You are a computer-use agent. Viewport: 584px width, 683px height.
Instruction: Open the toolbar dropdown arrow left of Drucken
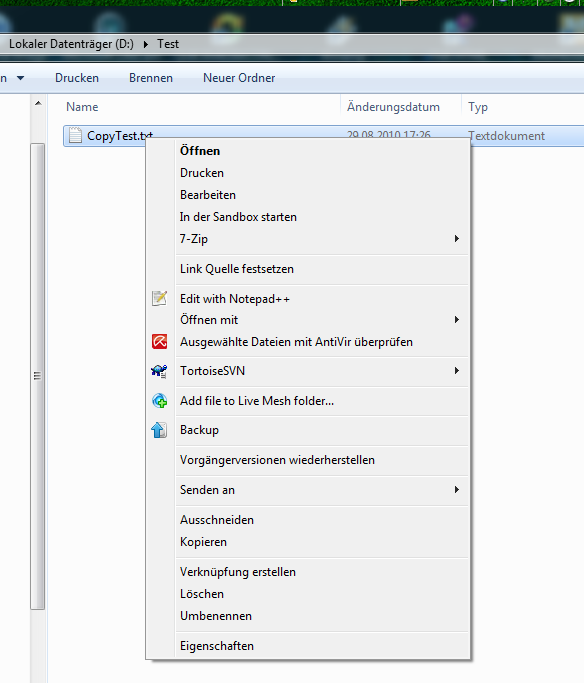[x=20, y=78]
